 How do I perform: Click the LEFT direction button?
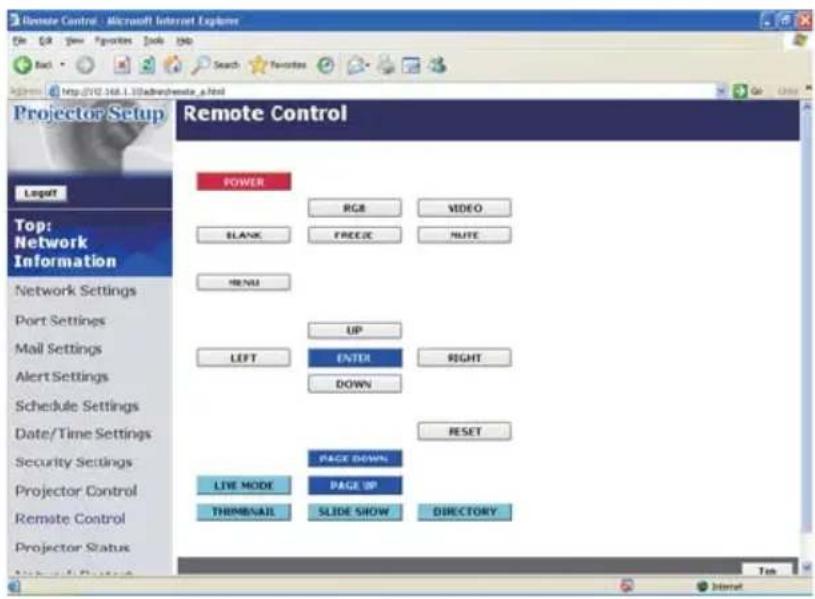(244, 358)
